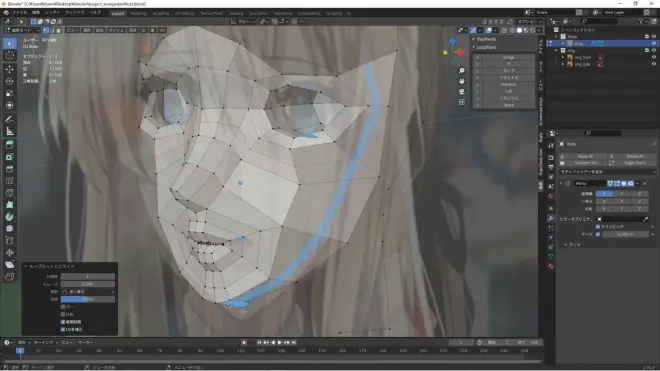This screenshot has height=371, width=660.
Task: Toggle X-ray display in the viewport header
Action: tap(504, 30)
